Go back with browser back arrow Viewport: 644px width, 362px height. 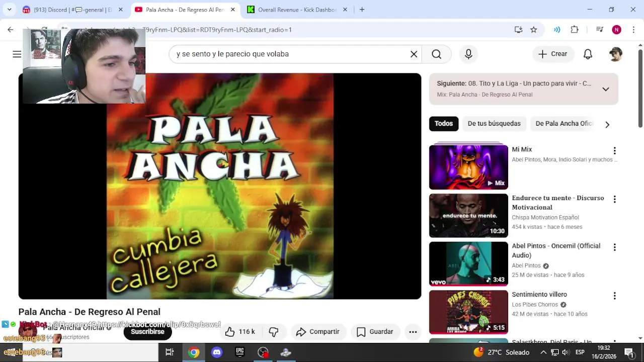[11, 30]
